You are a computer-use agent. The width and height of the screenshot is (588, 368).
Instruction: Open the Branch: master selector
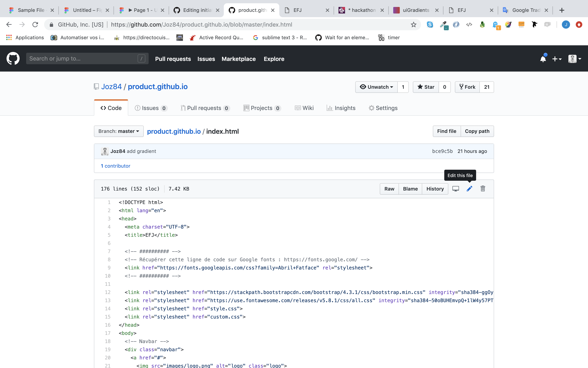[119, 131]
